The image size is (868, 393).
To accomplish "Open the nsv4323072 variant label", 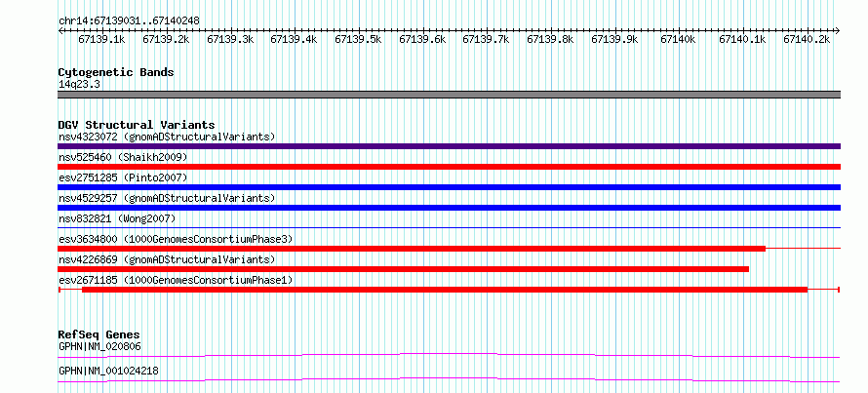I will coord(167,137).
